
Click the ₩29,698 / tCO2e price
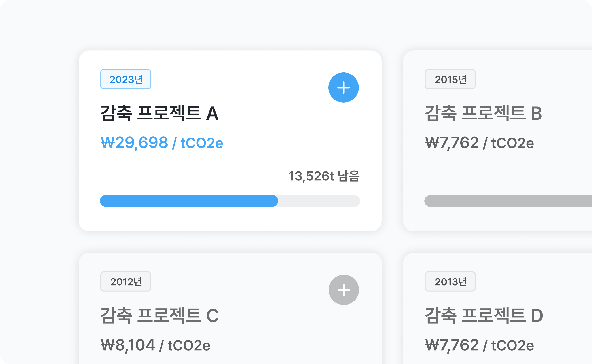point(162,143)
